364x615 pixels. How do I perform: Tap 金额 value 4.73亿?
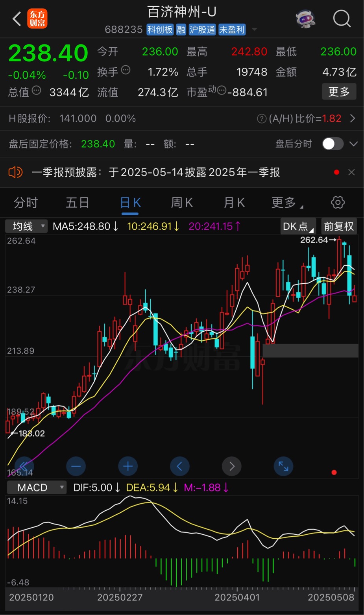pos(339,72)
